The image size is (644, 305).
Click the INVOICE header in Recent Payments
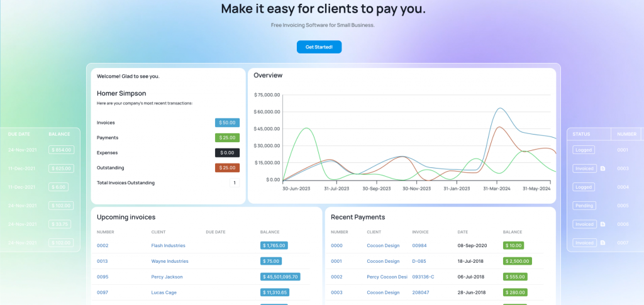[421, 232]
